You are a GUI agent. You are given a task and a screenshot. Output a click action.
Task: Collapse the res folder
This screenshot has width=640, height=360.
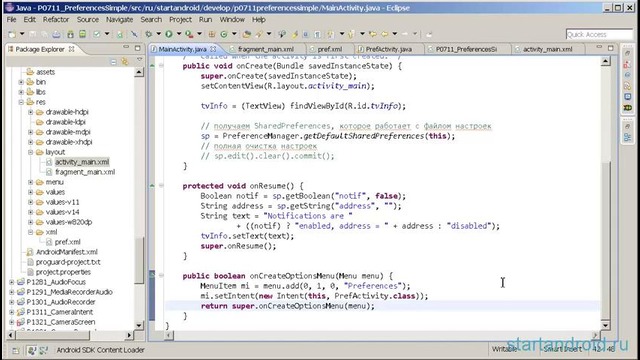21,102
